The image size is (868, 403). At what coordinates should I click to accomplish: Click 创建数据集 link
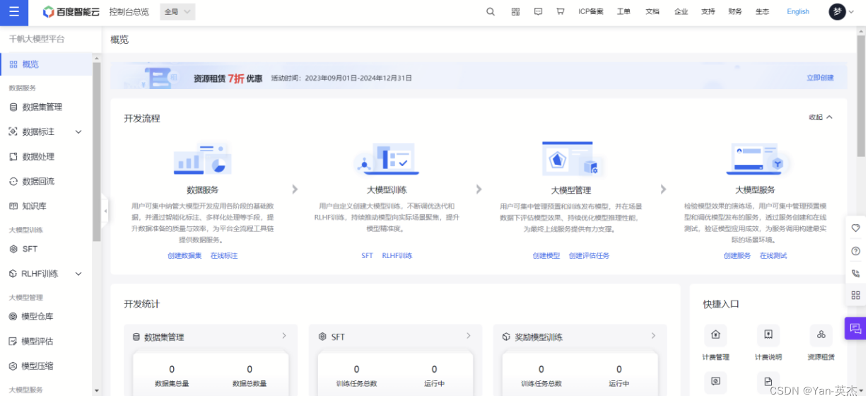click(x=184, y=256)
